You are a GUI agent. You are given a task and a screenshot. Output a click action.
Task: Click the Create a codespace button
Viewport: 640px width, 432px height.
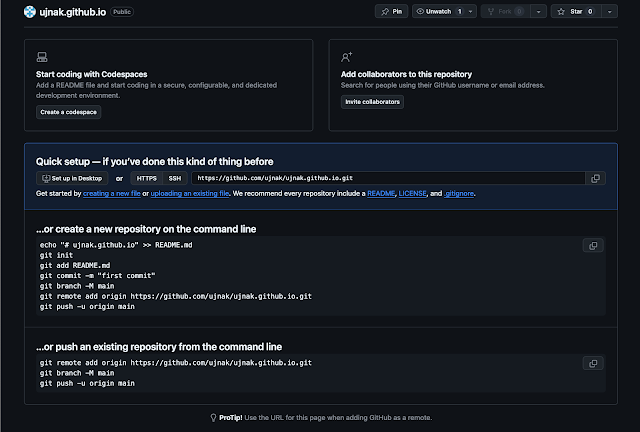click(69, 113)
